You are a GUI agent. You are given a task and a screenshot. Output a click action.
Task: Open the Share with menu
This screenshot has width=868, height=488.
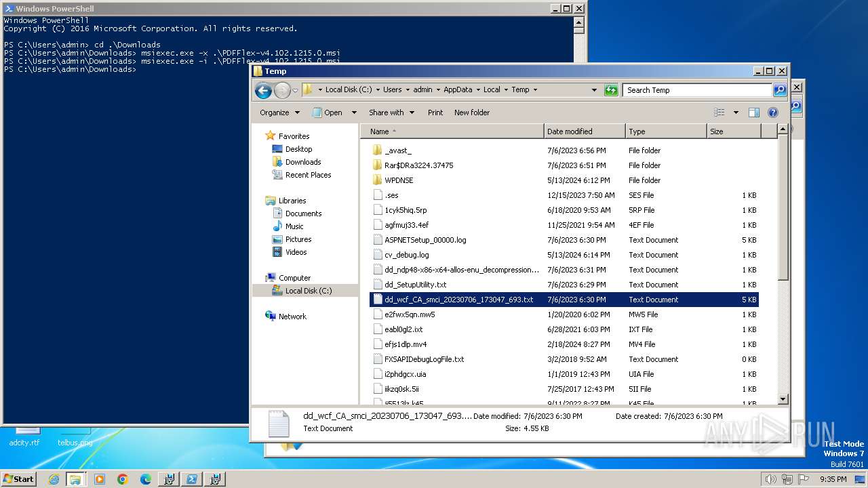coord(390,113)
